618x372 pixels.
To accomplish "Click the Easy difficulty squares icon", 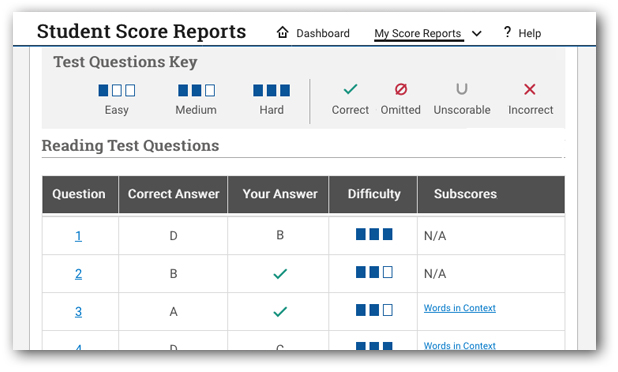I will (117, 90).
